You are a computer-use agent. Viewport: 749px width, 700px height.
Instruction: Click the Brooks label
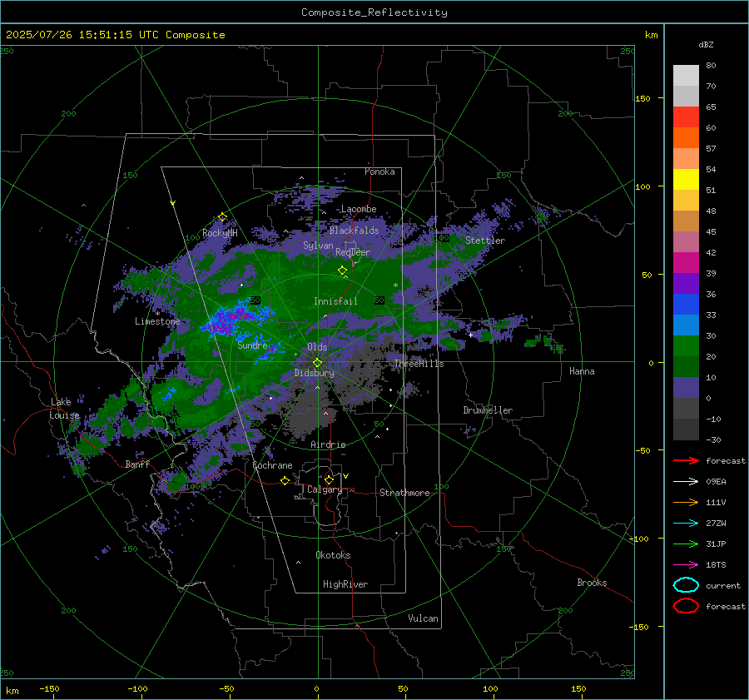pos(592,583)
